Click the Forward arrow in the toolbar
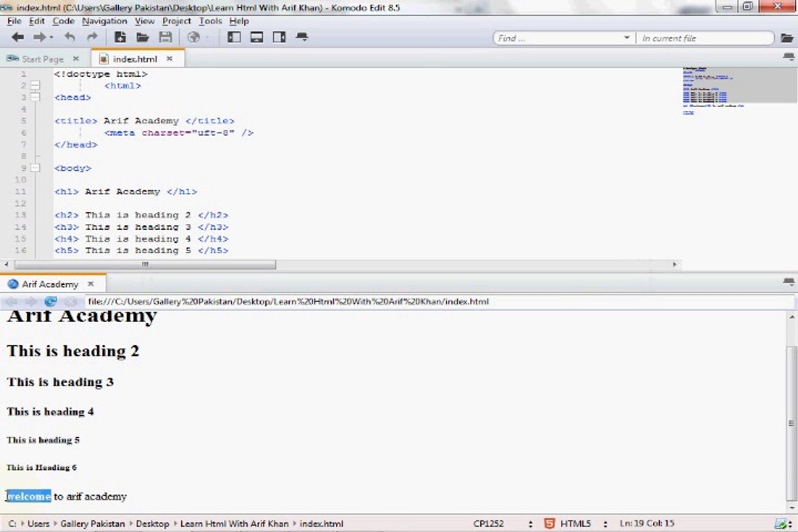This screenshot has width=798, height=532. [x=40, y=37]
